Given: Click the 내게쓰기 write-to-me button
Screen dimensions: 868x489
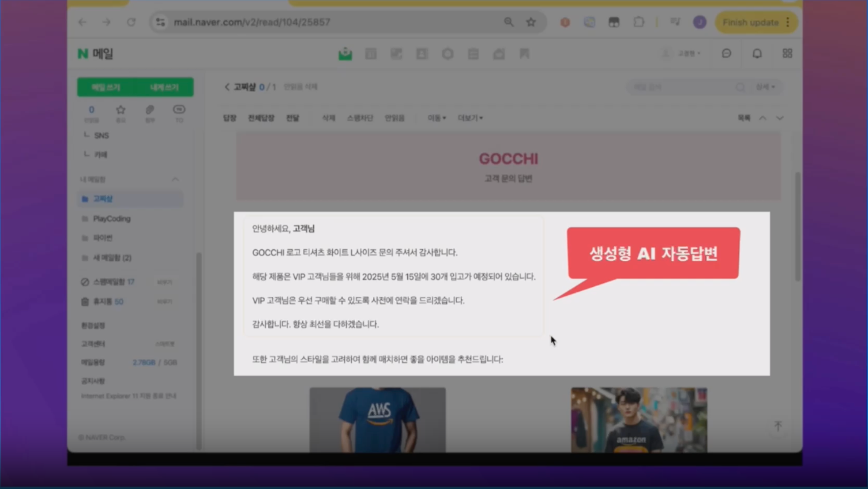Looking at the screenshot, I should pos(164,87).
